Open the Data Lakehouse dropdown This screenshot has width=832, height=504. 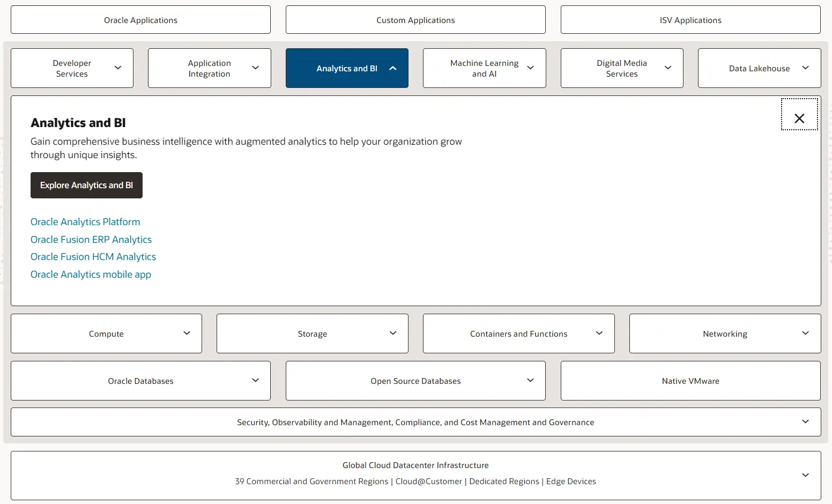pos(760,68)
